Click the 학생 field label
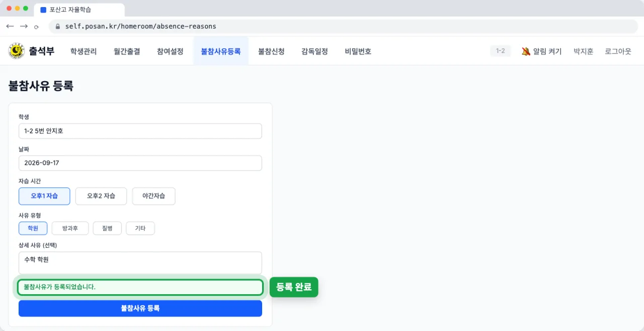The height and width of the screenshot is (331, 644). (24, 116)
